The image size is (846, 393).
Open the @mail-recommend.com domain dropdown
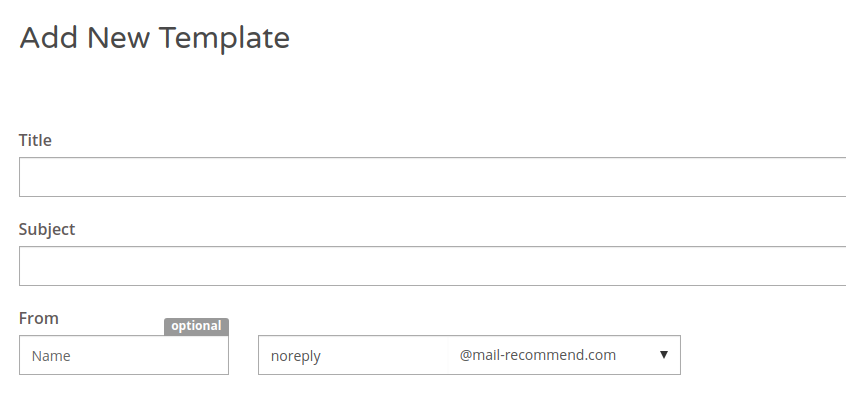[564, 355]
